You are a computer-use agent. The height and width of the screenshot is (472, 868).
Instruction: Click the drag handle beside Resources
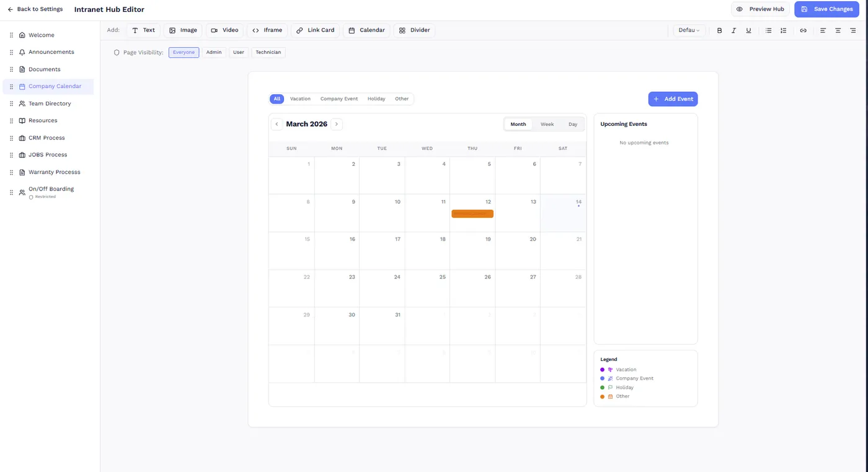click(x=11, y=120)
